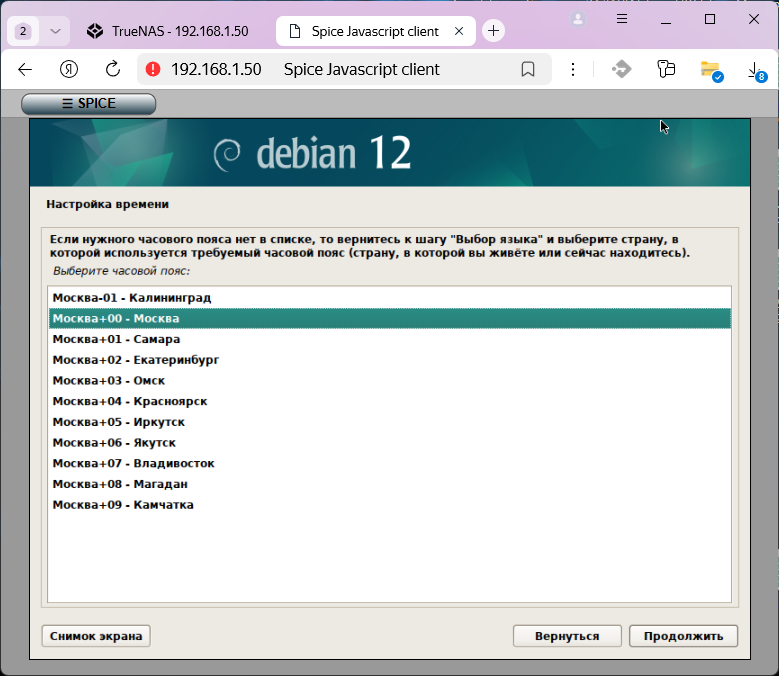Switch to the TrueNAS - 192.168.1.50 tab
Screen dimensions: 779x676
pyautogui.click(x=167, y=31)
